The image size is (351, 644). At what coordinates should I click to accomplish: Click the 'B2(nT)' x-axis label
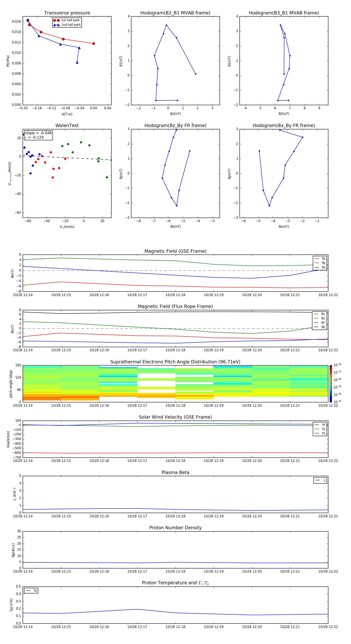coord(175,114)
